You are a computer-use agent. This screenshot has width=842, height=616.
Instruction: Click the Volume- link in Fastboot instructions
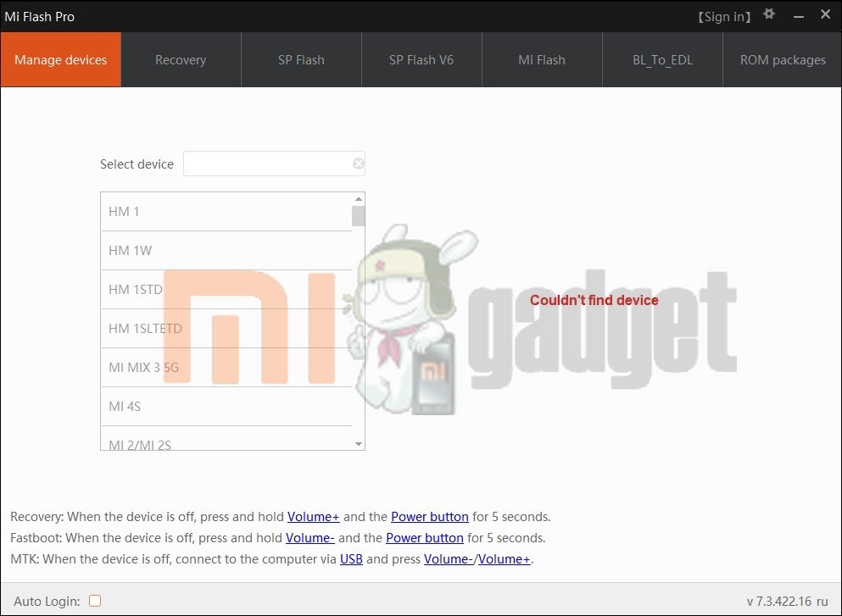[x=309, y=538]
